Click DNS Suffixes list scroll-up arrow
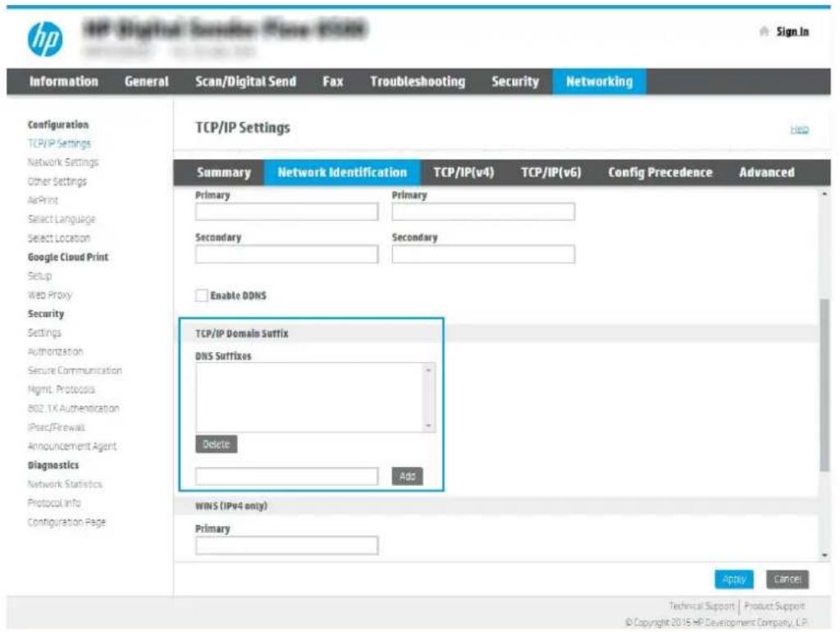Screen dimensions: 840x632 click(x=428, y=370)
